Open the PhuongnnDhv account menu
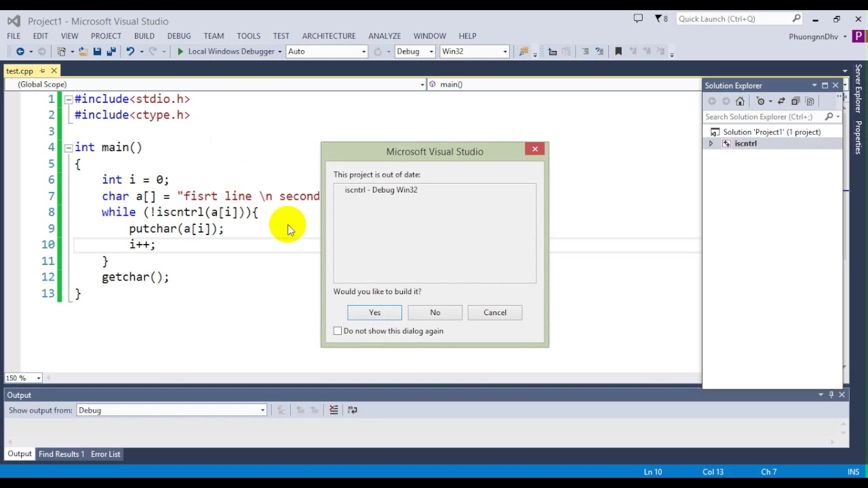Viewport: 868px width, 488px height. (x=818, y=36)
